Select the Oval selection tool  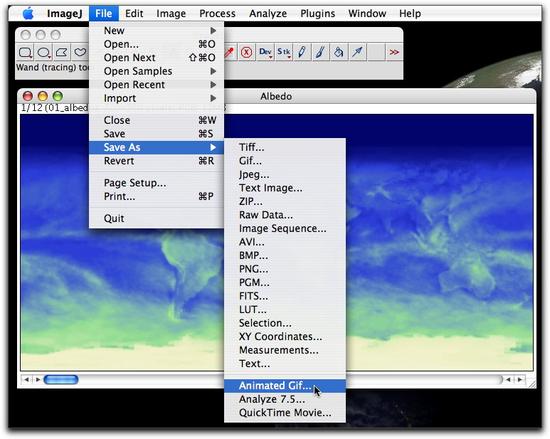click(44, 53)
